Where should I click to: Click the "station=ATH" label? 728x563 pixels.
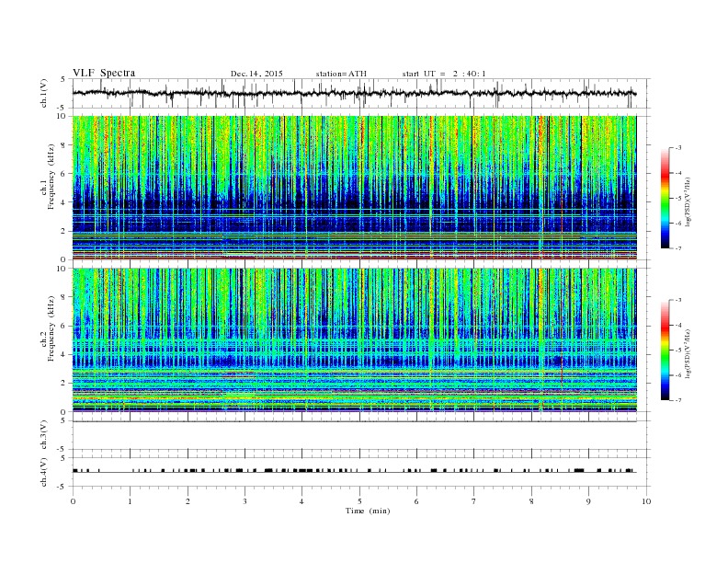(x=341, y=74)
